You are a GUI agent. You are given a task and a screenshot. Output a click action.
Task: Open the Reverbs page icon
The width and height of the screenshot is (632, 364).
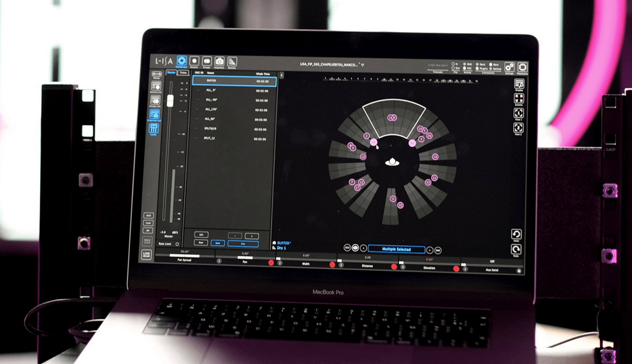coord(232,62)
